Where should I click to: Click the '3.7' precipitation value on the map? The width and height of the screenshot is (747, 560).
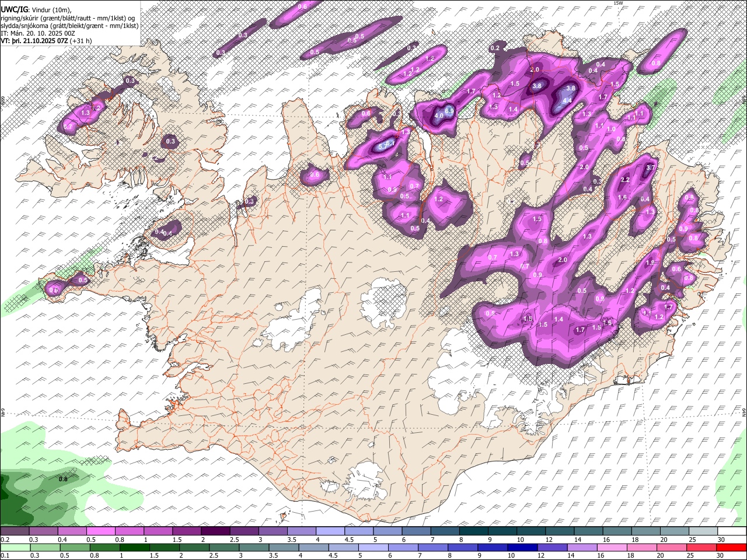(x=651, y=167)
